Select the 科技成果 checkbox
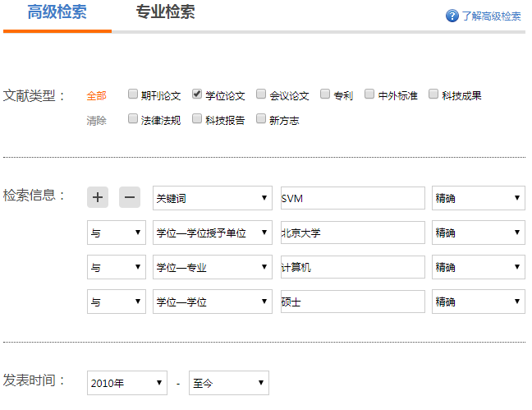Screen dimensions: 532x410 [x=433, y=94]
